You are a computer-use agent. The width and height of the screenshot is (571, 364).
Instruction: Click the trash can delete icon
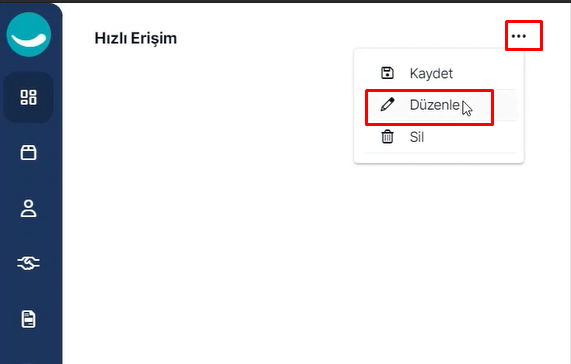(x=387, y=136)
